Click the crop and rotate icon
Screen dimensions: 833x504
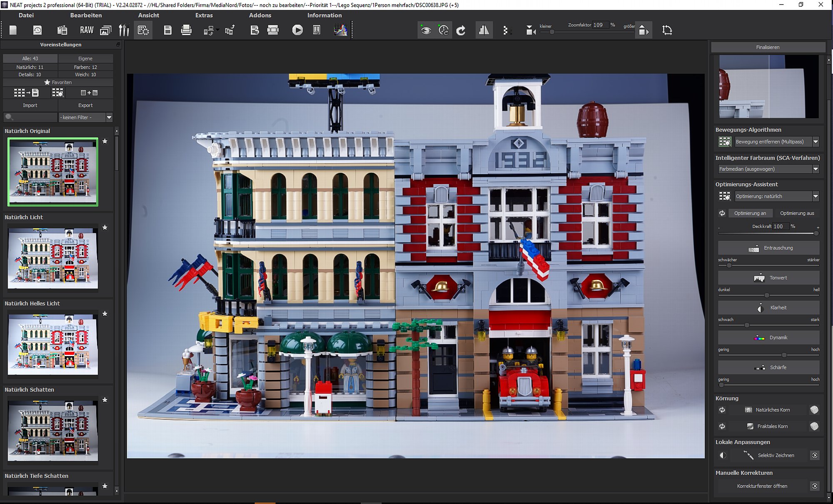[667, 30]
